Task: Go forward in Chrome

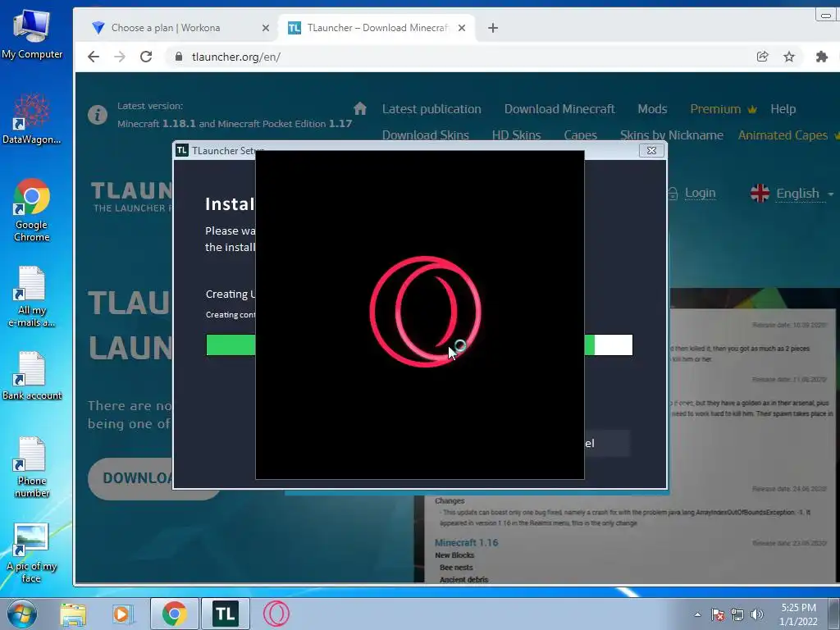Action: tap(120, 57)
